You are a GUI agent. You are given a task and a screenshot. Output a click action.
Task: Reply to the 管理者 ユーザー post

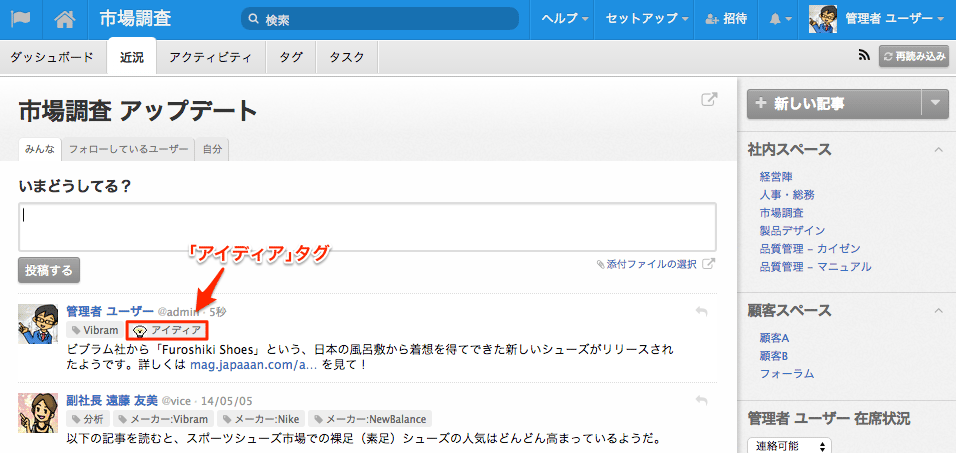[701, 312]
